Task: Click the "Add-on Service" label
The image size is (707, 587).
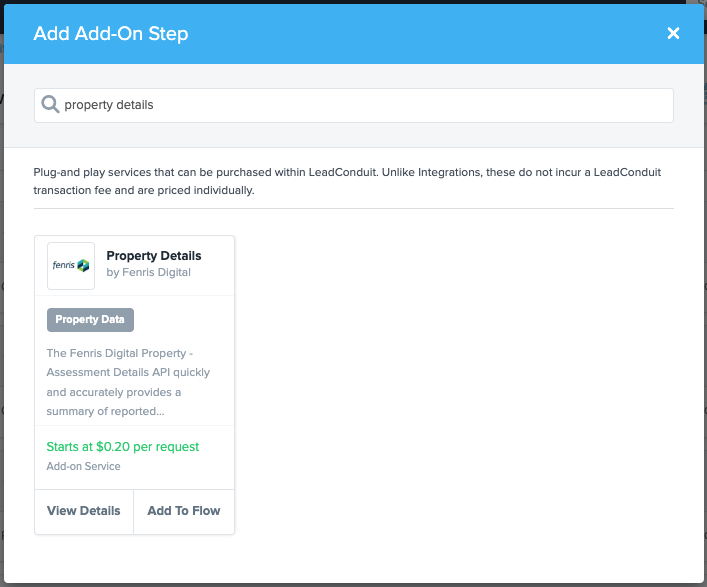Action: [83, 466]
